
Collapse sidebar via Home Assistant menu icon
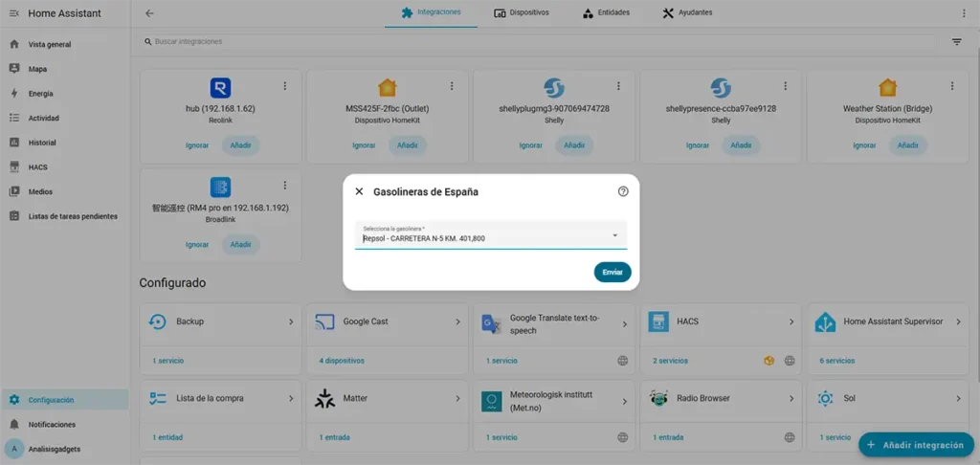pos(14,13)
